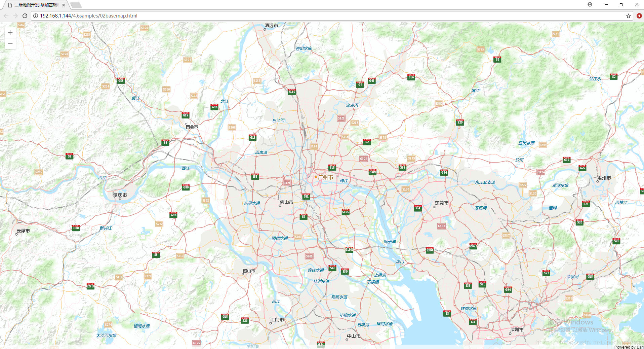This screenshot has height=349, width=644.
Task: Select the G9411 highway shield
Action: click(x=473, y=246)
